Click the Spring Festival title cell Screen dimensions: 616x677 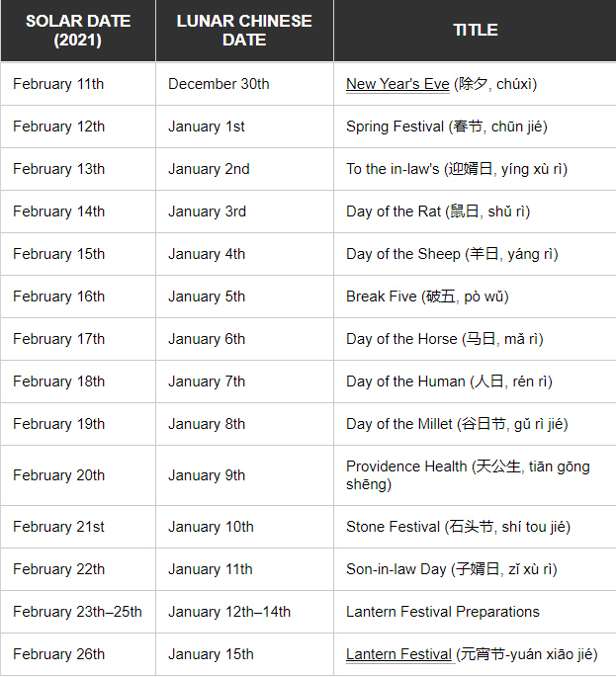click(476, 127)
